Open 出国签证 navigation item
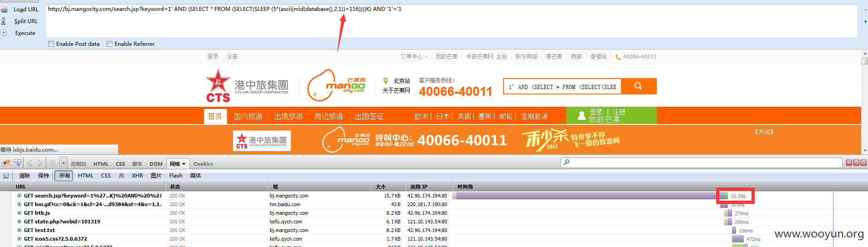868x247 pixels. (x=369, y=117)
